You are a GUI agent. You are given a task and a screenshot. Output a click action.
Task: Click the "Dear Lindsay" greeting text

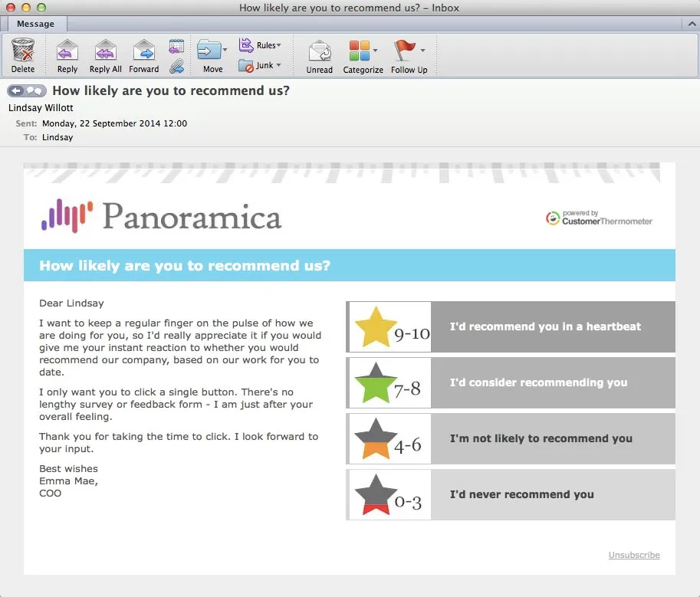[x=71, y=303]
